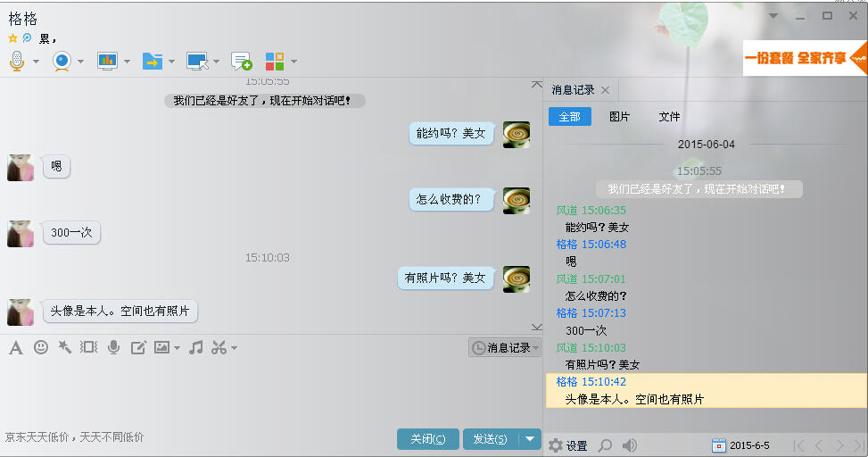Click the font 'A' formatting icon

tap(15, 347)
